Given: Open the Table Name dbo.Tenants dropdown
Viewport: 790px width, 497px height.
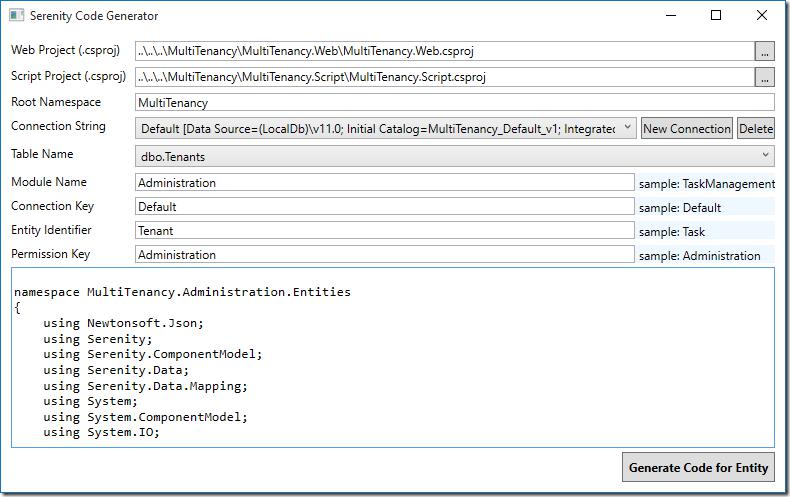Looking at the screenshot, I should tap(454, 156).
